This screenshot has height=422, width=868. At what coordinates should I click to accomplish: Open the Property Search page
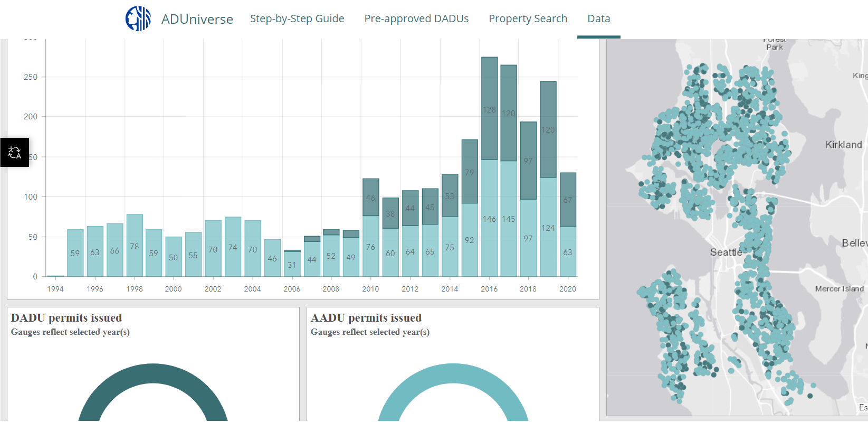click(x=528, y=18)
